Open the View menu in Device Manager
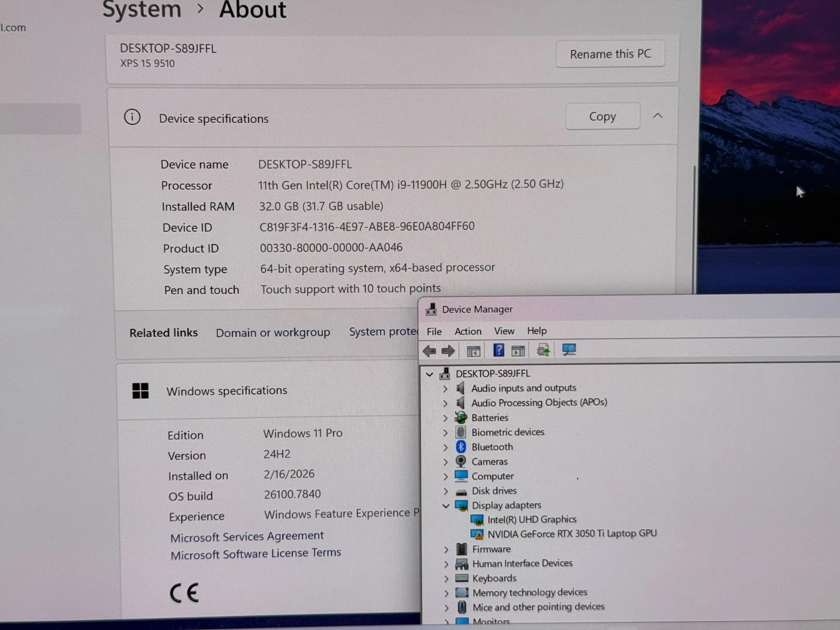 pos(503,331)
